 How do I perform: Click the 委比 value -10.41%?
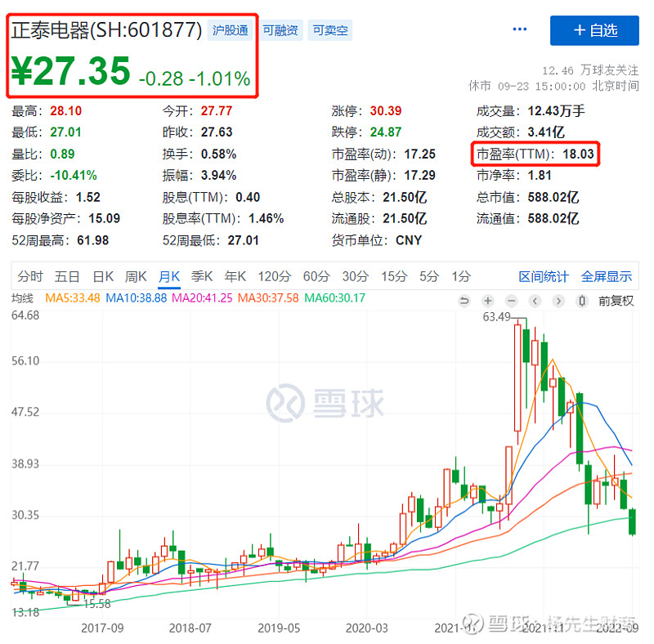tap(74, 175)
